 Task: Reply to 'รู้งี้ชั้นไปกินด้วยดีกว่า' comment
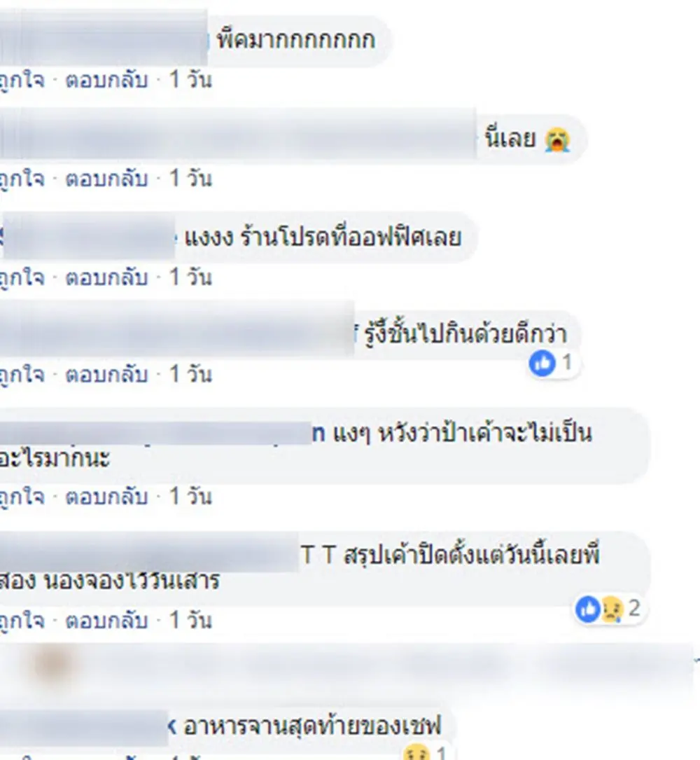tap(106, 375)
